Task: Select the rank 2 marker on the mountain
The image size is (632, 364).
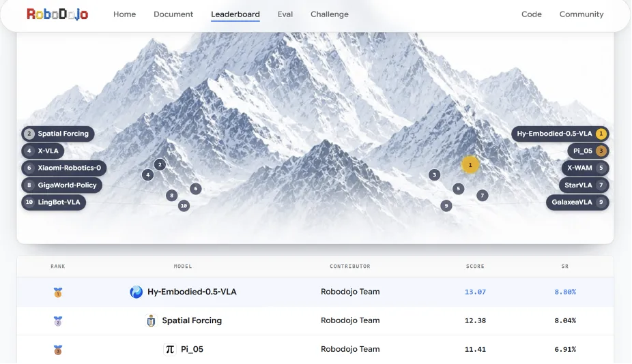Action: tap(160, 164)
